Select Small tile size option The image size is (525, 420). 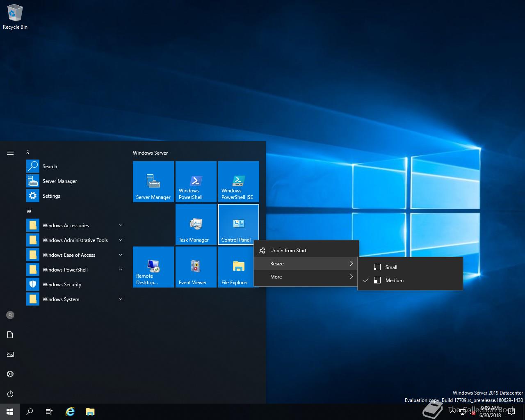click(410, 267)
